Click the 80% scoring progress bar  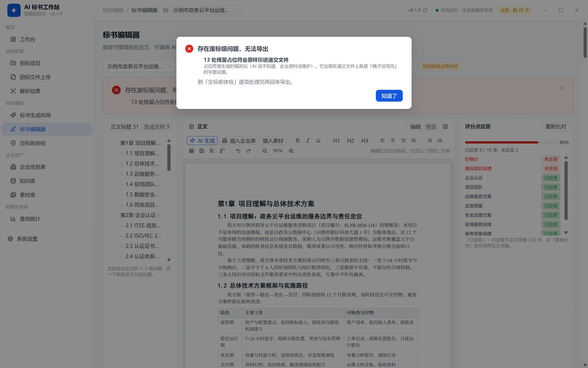pos(511,142)
